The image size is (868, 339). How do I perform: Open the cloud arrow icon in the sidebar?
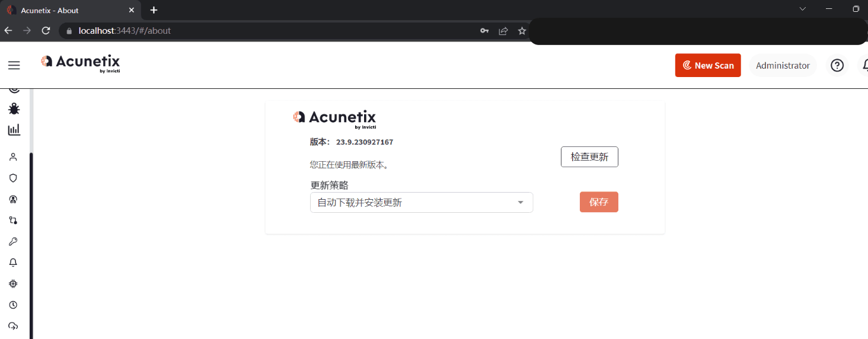[x=13, y=326]
